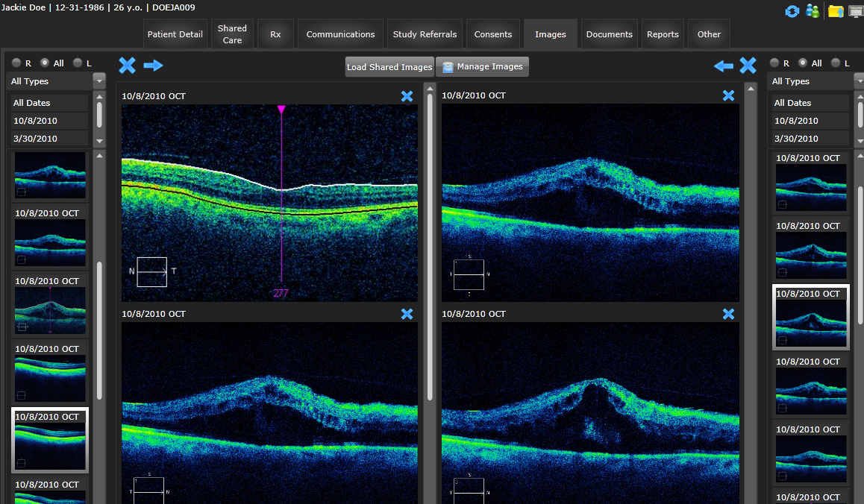
Task: Select the highlighted right-panel OCT thumbnail
Action: click(x=810, y=318)
